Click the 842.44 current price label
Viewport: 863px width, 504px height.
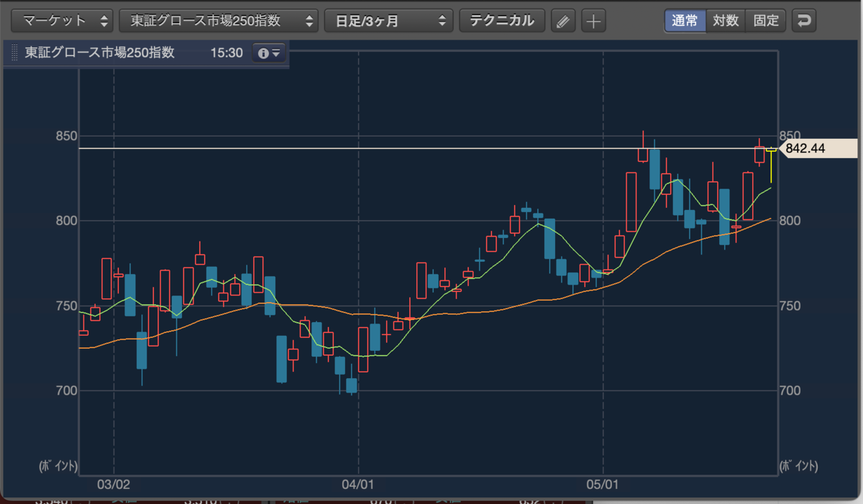pyautogui.click(x=818, y=148)
